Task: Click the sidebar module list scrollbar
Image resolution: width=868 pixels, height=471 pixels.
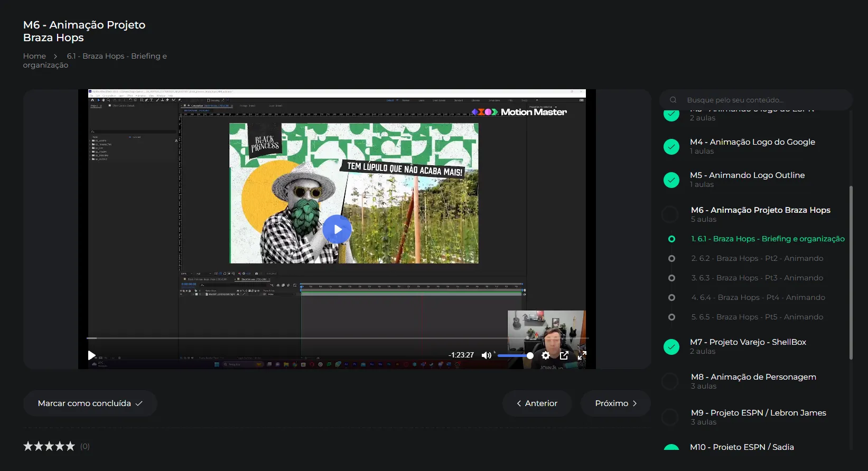Action: point(851,272)
